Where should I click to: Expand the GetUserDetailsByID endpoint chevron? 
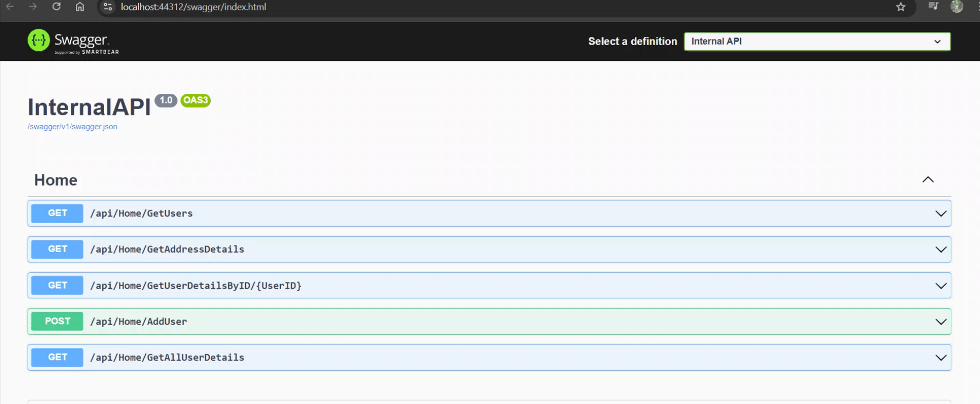(941, 286)
